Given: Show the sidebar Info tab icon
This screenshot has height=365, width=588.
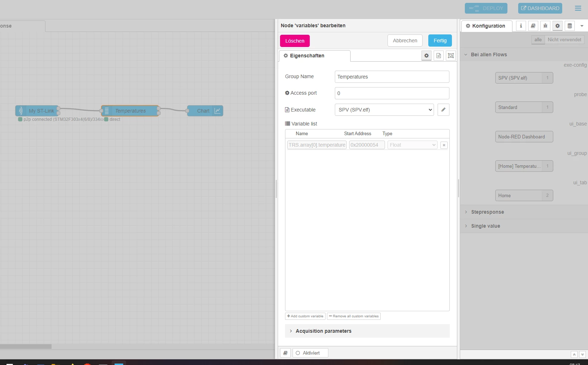Looking at the screenshot, I should click(x=521, y=26).
